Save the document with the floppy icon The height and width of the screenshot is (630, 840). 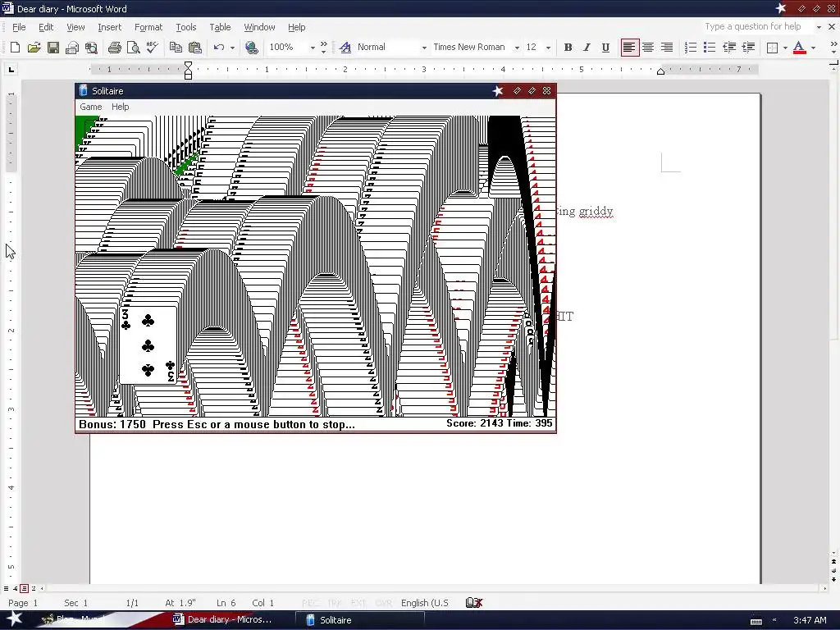pos(53,47)
